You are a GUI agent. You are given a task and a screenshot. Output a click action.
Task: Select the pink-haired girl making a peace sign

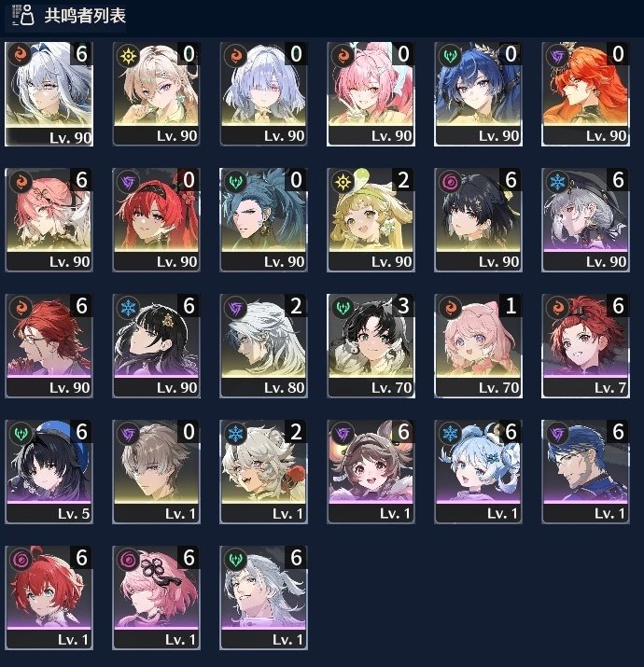(371, 93)
